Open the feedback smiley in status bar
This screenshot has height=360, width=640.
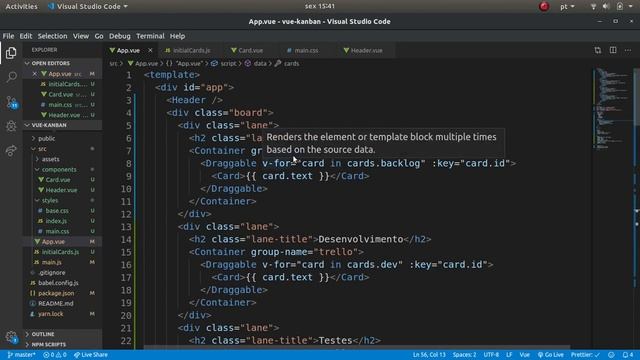coord(611,355)
